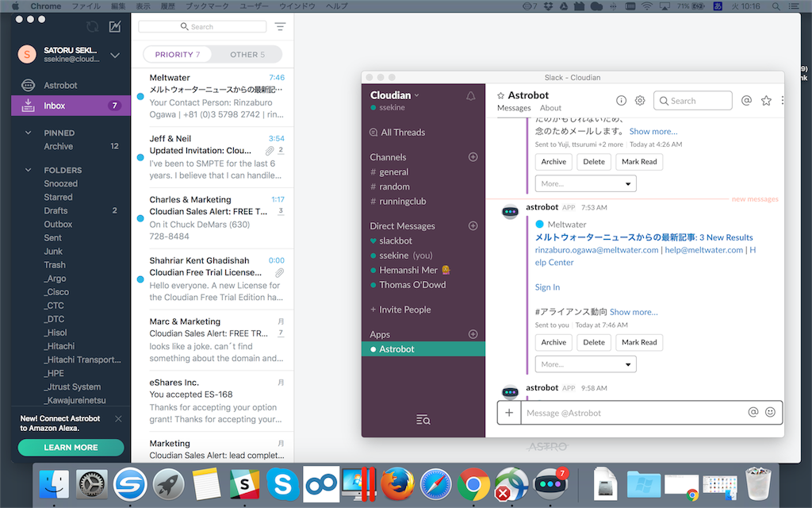
Task: Click Mark Read under Meltwater message
Action: click(639, 343)
